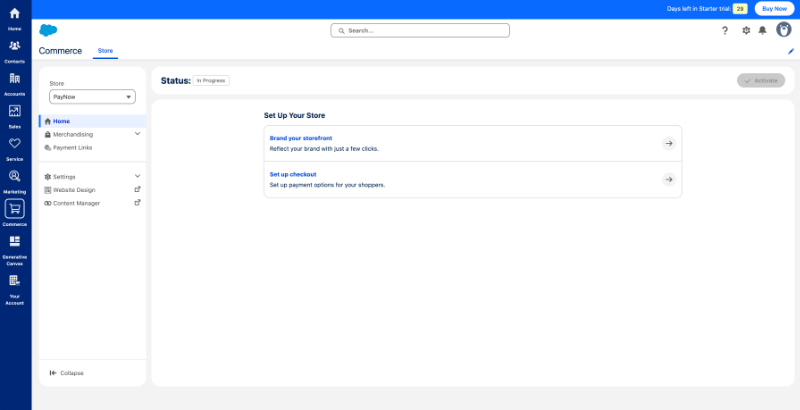The height and width of the screenshot is (410, 800).
Task: Open Merchandising in the sidebar
Action: pyautogui.click(x=73, y=135)
